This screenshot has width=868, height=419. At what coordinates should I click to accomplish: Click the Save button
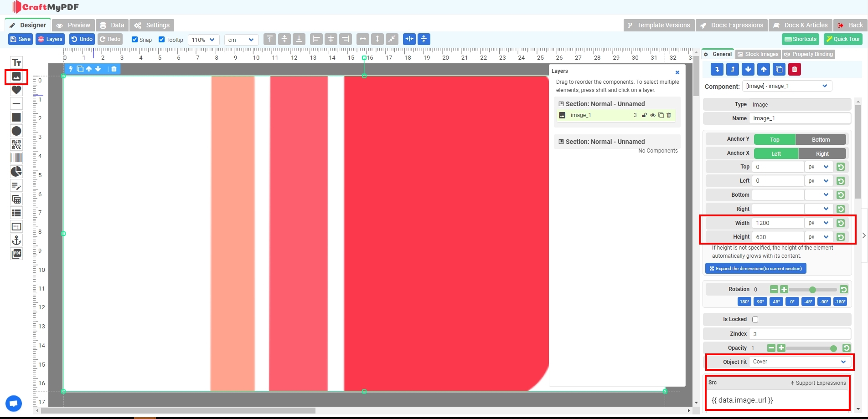(x=20, y=39)
